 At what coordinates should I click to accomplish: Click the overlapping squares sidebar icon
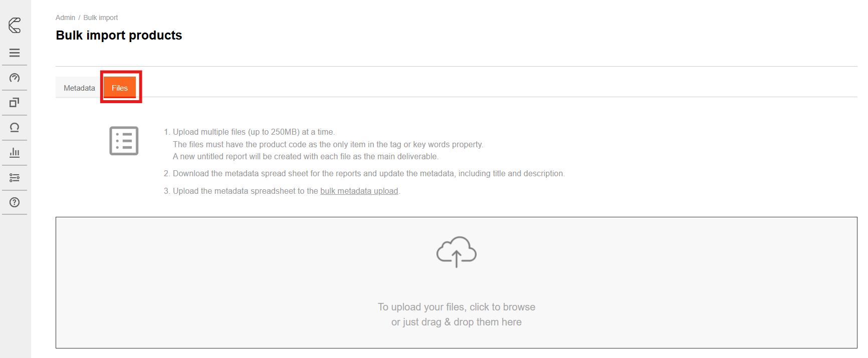(x=15, y=103)
